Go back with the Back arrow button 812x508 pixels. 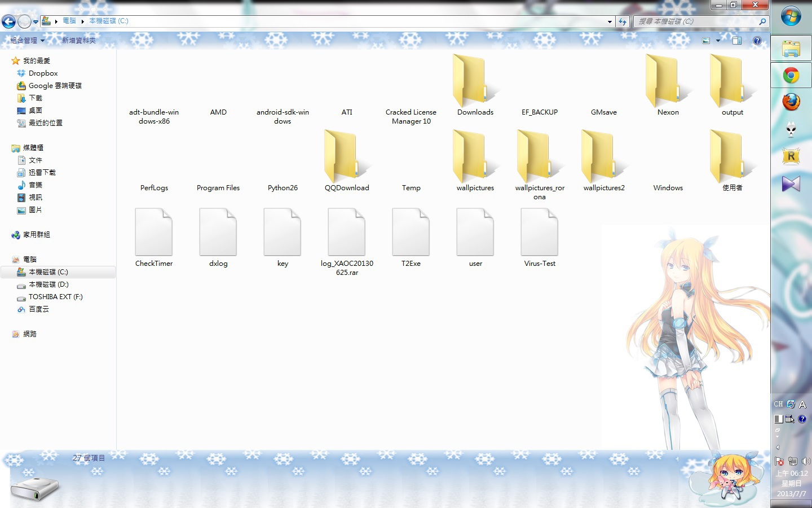[x=8, y=21]
